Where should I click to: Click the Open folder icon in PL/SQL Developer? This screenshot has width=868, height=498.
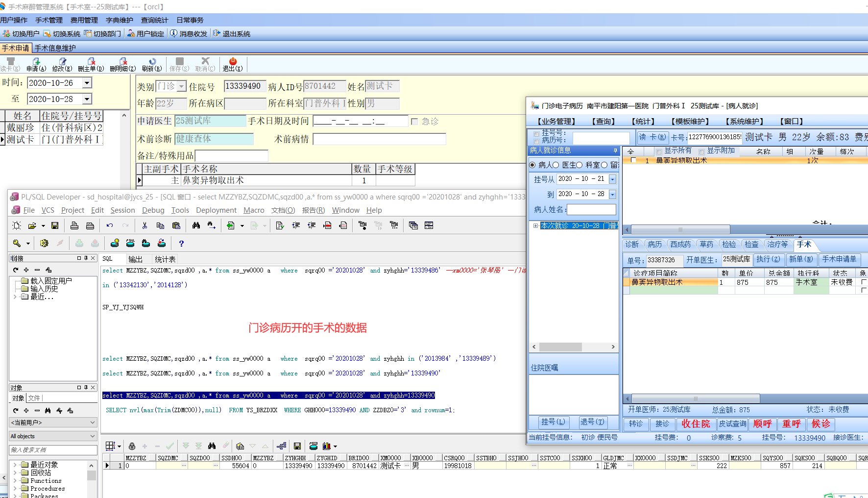pyautogui.click(x=32, y=225)
